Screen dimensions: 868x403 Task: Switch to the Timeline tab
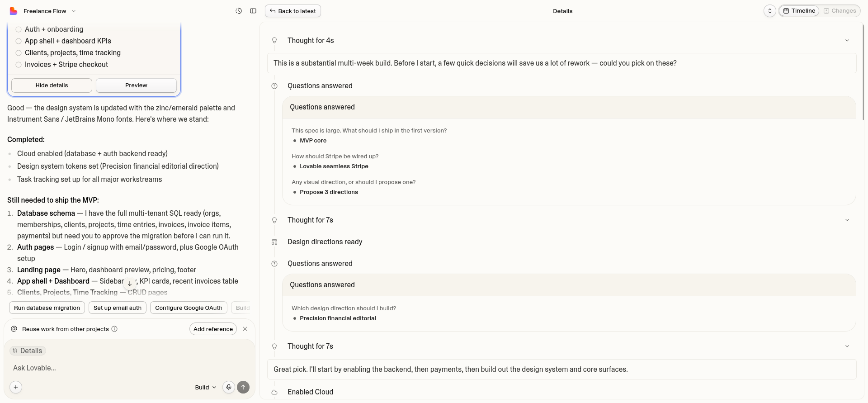coord(799,11)
